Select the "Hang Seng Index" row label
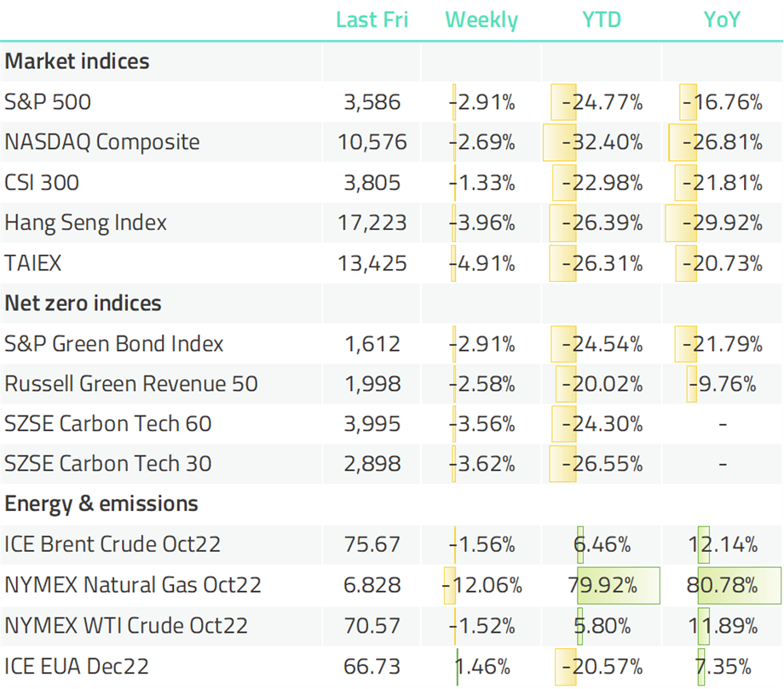The image size is (784, 689). tap(85, 223)
